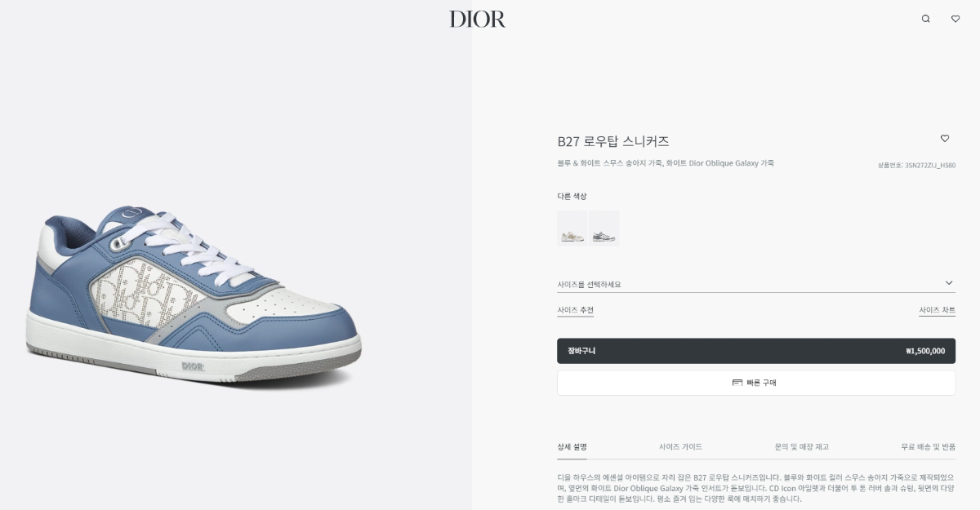The image size is (980, 510).
Task: Expand the 사이즈를 선택하세요 dropdown
Action: pos(756,284)
